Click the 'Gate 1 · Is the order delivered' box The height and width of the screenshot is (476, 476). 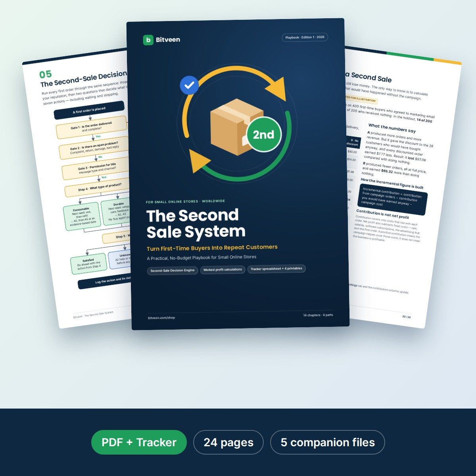pyautogui.click(x=92, y=127)
